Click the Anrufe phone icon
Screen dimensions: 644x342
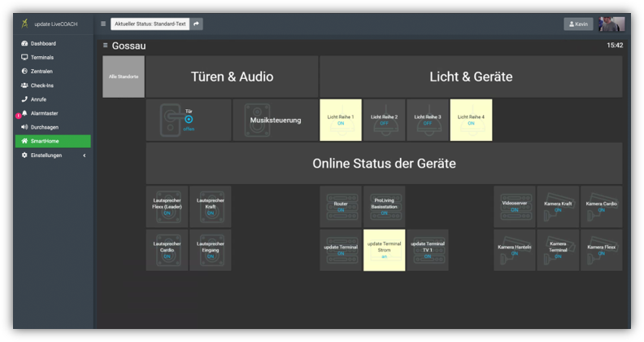tap(24, 99)
